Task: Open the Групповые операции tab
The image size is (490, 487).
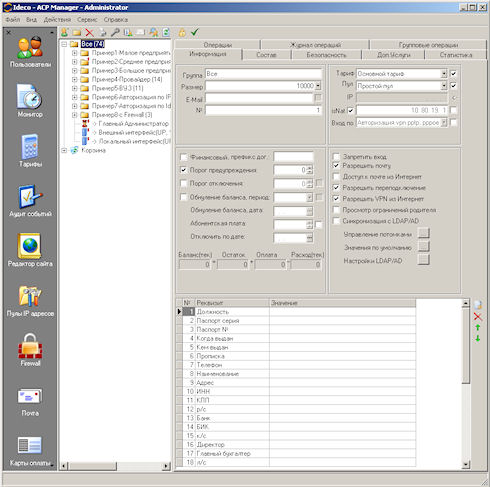Action: 428,45
